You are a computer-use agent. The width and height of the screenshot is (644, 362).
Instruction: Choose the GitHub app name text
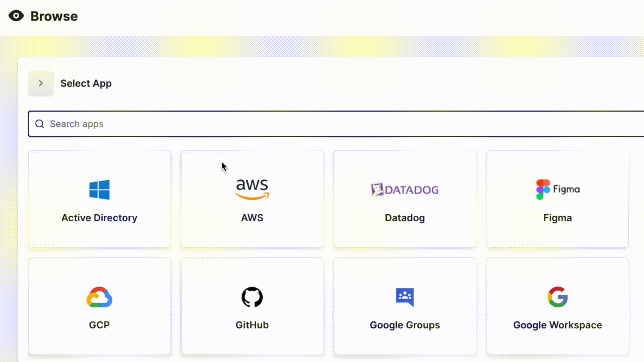click(x=252, y=325)
